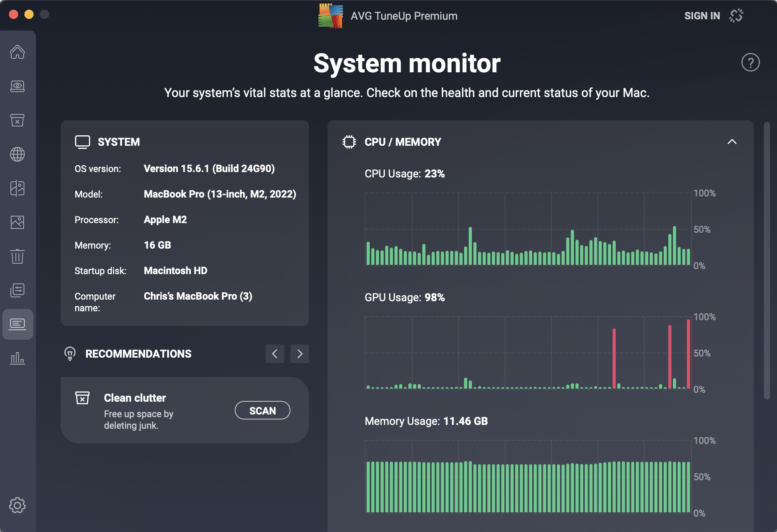The width and height of the screenshot is (777, 532).
Task: Select the System Monitor sidebar icon
Action: pos(18,324)
